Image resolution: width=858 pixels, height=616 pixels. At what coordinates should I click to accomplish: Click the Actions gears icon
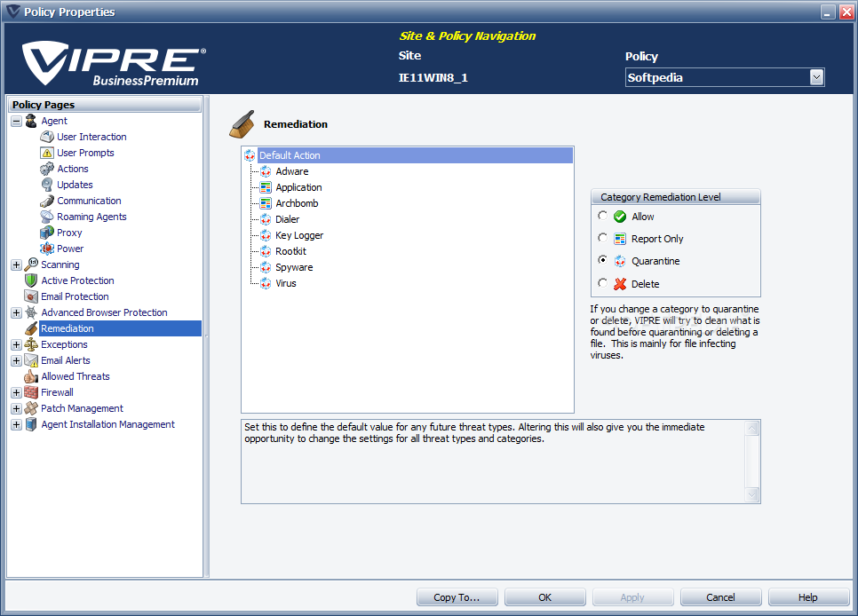click(x=47, y=169)
